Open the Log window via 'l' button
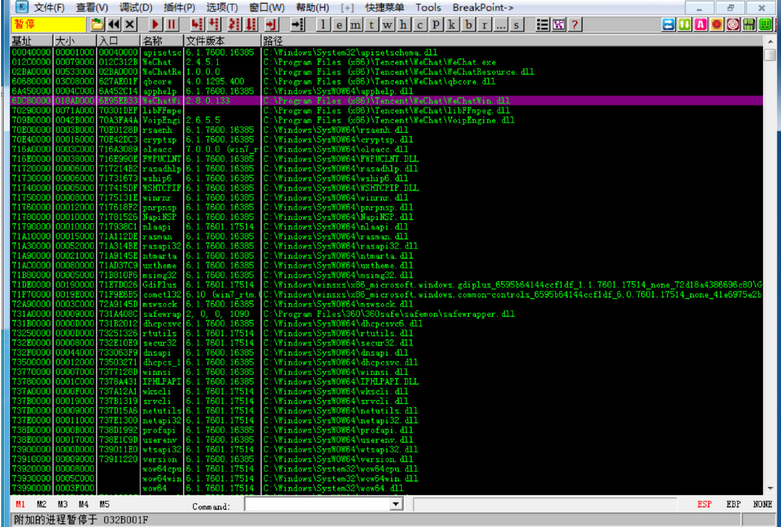This screenshot has width=781, height=527. click(323, 24)
